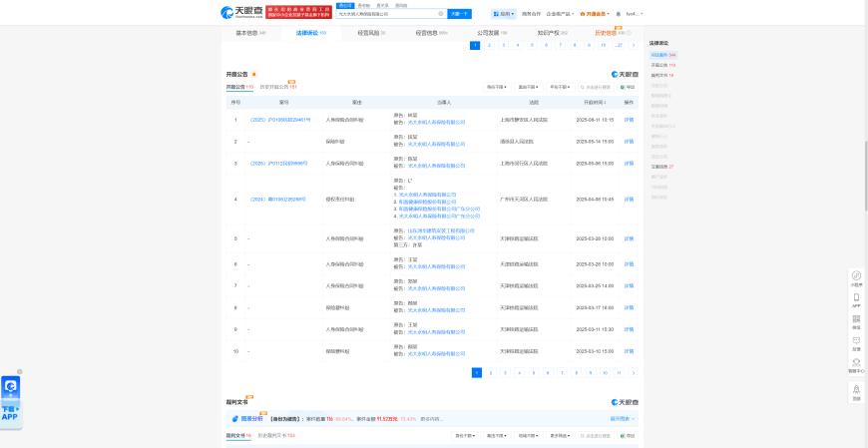Click the 下载APP floating widget
868x448 pixels.
[11, 402]
